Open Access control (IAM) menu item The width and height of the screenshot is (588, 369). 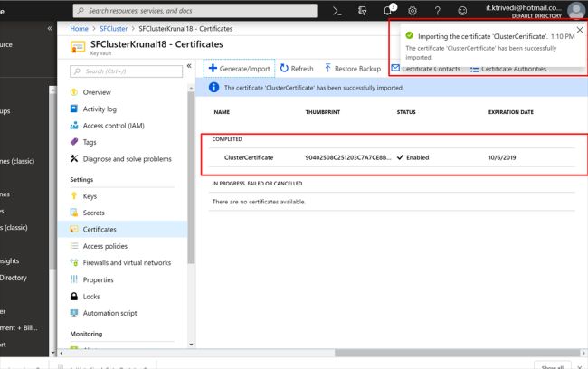(x=114, y=126)
